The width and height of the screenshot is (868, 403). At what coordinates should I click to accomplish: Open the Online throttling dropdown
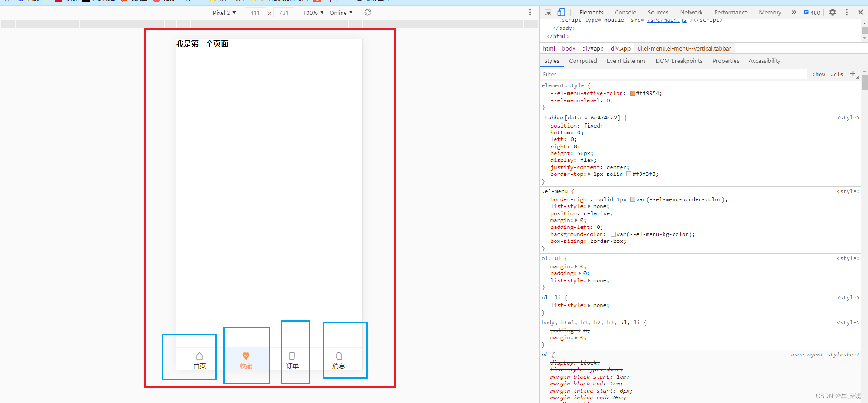(341, 13)
